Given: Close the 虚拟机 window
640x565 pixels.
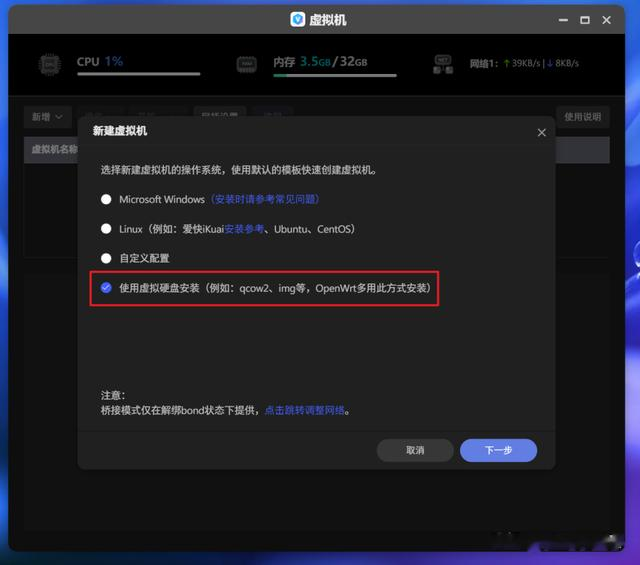Looking at the screenshot, I should click(x=607, y=20).
